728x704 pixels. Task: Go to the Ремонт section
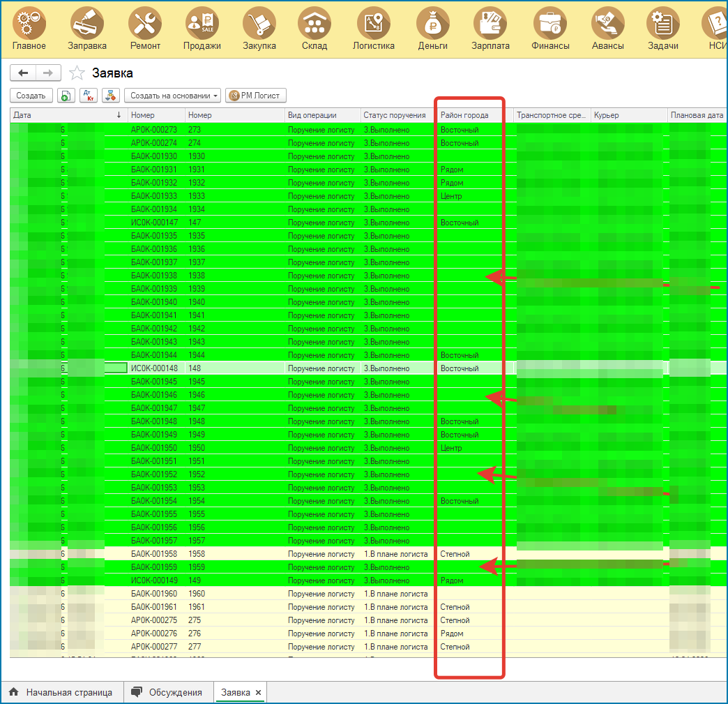click(145, 30)
